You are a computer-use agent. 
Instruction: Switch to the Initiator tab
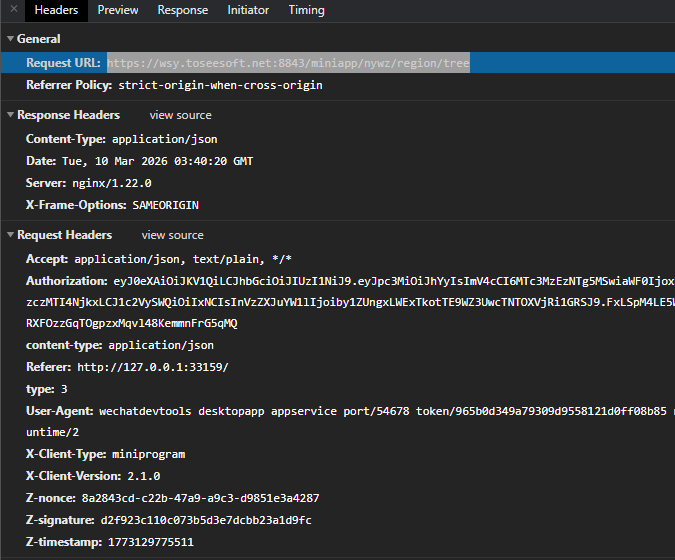click(248, 10)
